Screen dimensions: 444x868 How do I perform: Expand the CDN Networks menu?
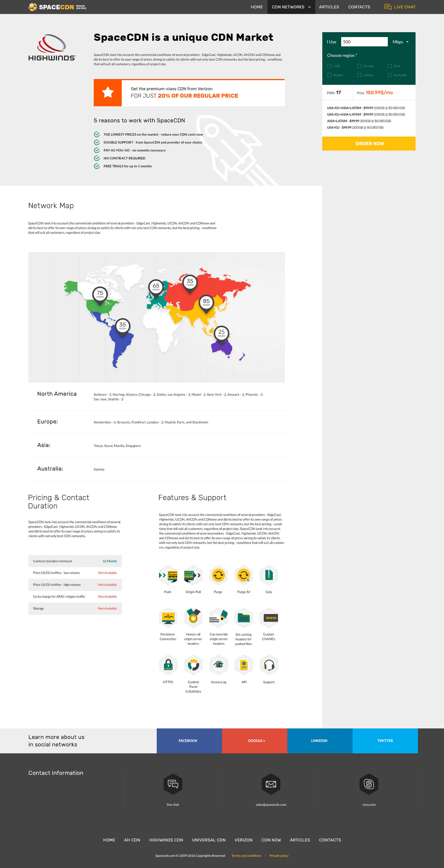(291, 7)
